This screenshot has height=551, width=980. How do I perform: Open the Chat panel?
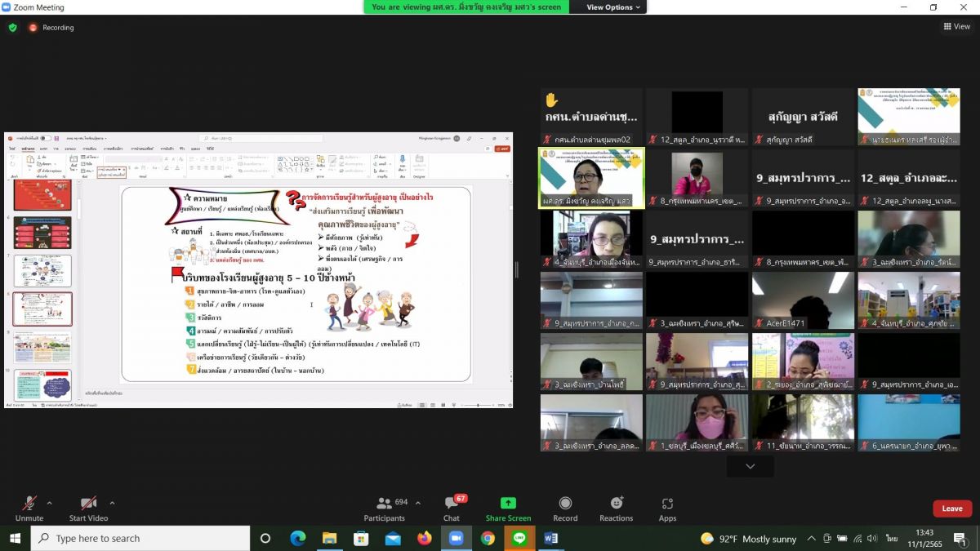coord(452,508)
